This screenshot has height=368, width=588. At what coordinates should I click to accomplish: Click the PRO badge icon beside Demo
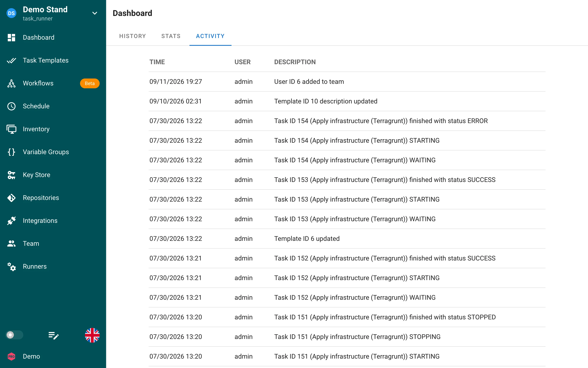click(11, 356)
